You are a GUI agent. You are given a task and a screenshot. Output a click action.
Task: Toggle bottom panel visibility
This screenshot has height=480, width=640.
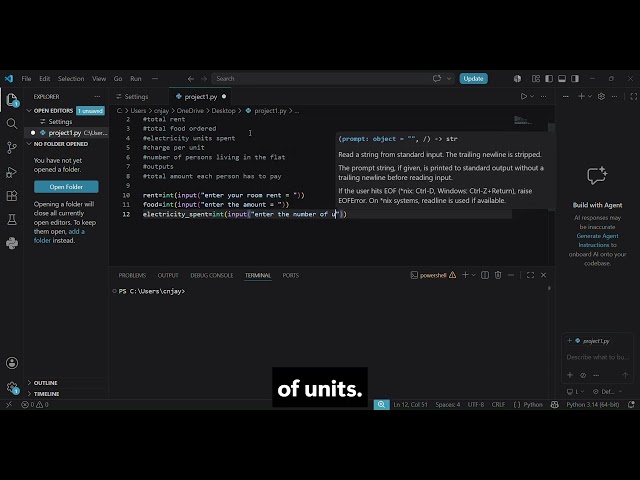pos(562,78)
